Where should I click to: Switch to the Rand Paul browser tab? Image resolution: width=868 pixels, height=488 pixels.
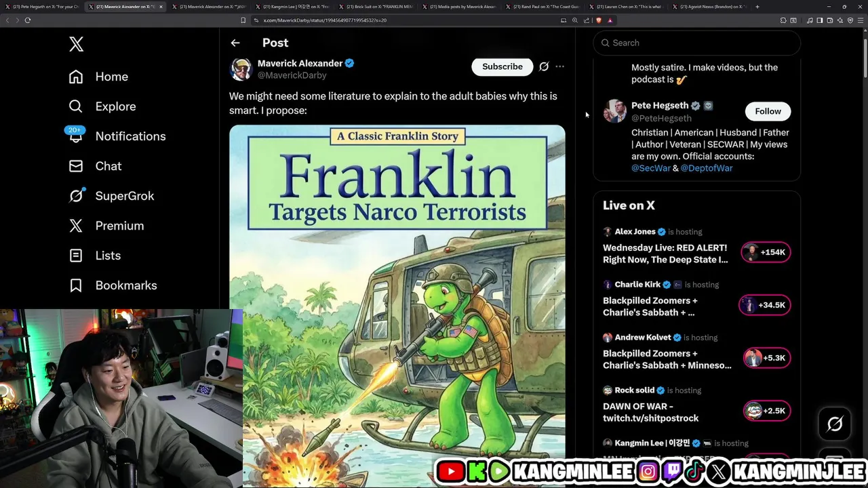tap(542, 7)
